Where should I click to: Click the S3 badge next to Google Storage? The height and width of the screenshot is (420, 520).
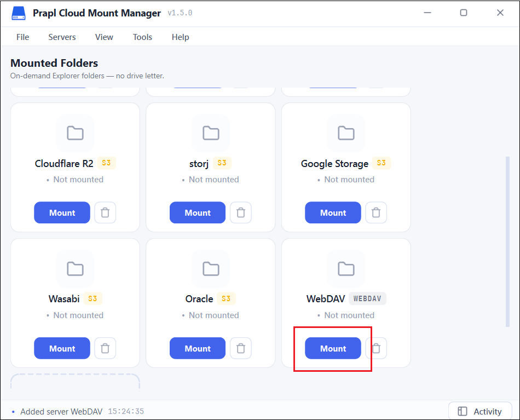382,163
